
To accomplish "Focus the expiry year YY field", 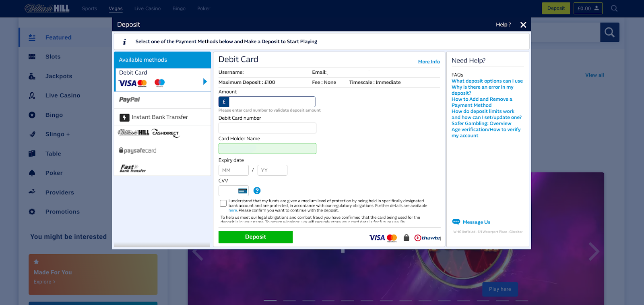I will pyautogui.click(x=272, y=170).
